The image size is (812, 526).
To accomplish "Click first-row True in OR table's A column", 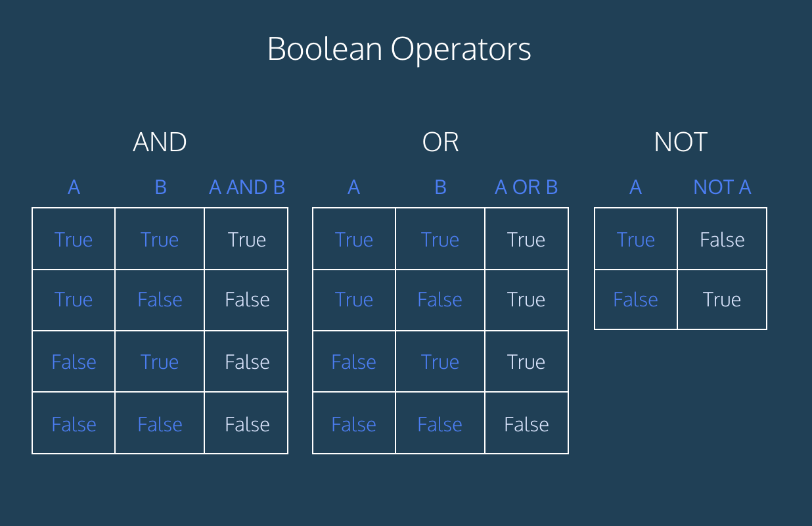I will click(x=354, y=239).
